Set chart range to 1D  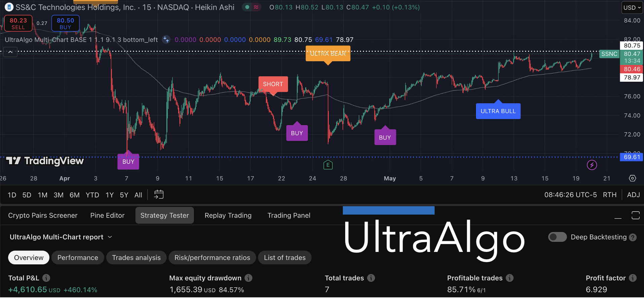click(12, 195)
